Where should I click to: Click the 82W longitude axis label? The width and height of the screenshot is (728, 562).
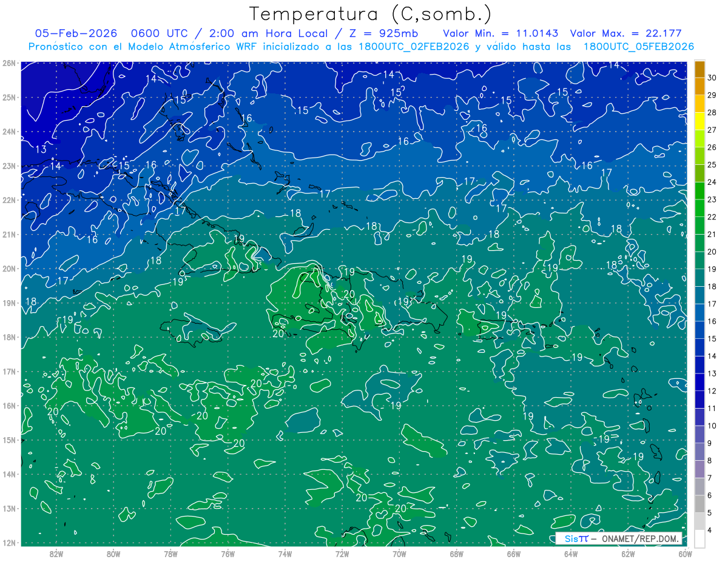tap(56, 554)
